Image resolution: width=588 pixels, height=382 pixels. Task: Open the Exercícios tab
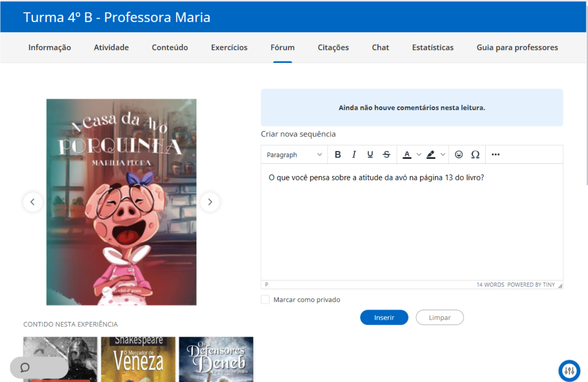click(x=229, y=47)
